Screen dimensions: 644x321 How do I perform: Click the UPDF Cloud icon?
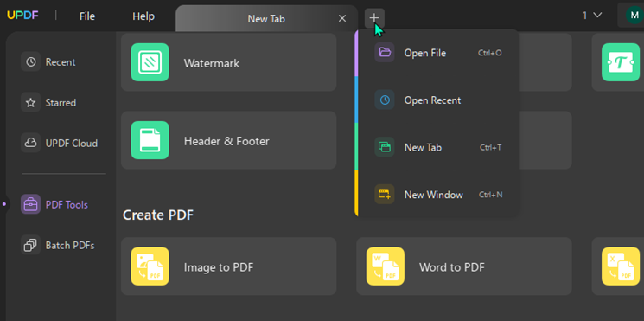[31, 143]
